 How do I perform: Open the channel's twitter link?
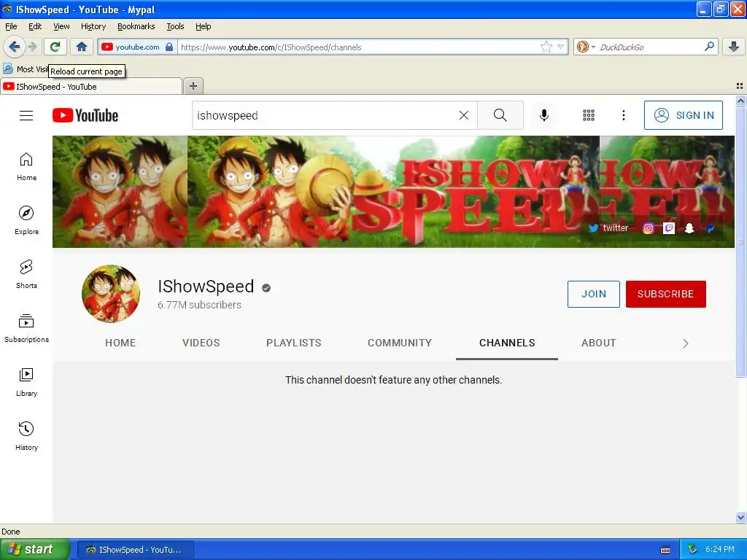[609, 228]
